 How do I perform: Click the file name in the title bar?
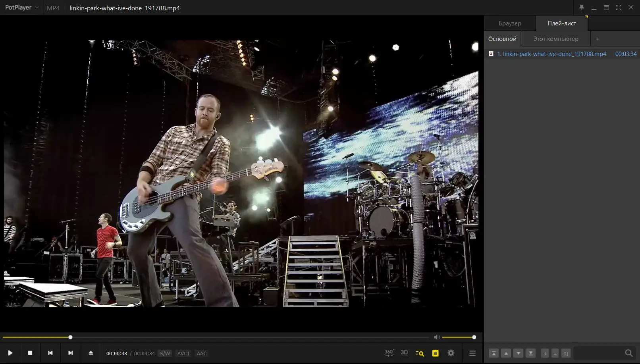(125, 8)
